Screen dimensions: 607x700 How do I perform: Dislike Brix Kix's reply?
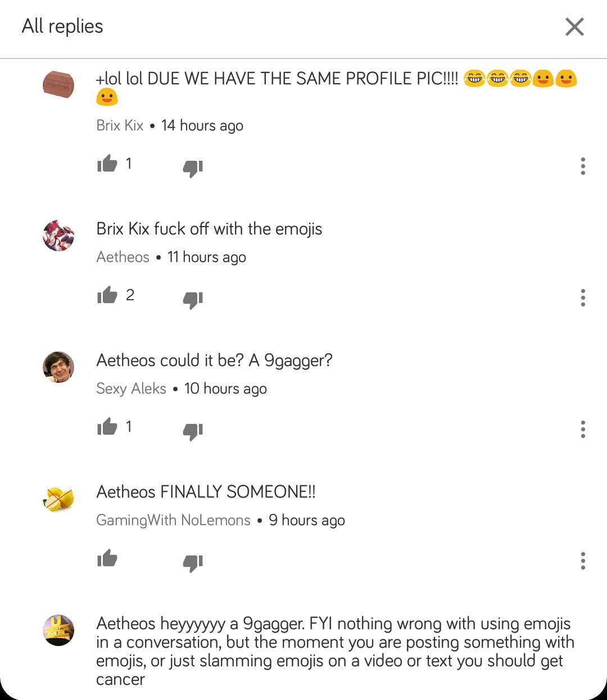point(193,168)
